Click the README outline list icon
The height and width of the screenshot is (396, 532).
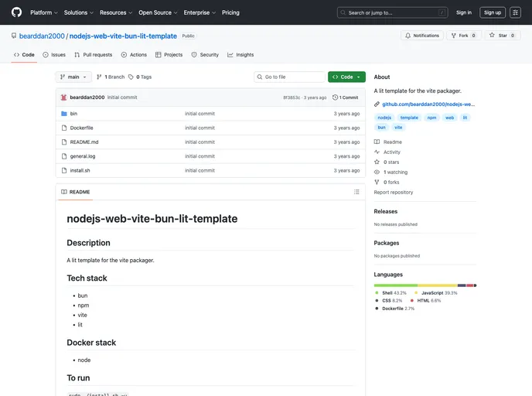tap(356, 192)
